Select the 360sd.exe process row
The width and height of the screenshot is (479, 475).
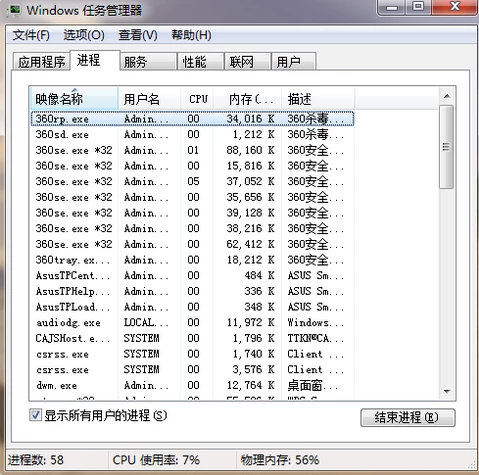[192, 134]
